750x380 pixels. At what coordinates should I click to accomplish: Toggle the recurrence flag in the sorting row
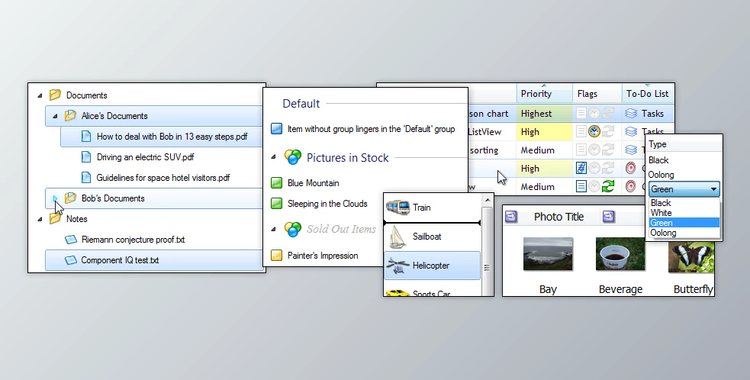607,150
